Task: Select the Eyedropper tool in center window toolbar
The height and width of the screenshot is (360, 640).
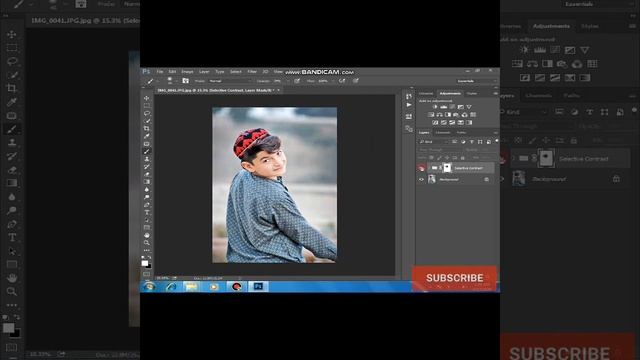Action: (x=147, y=136)
